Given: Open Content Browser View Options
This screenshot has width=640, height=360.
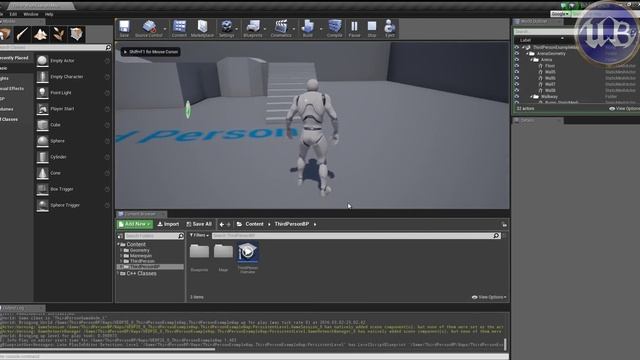Looking at the screenshot, I should tap(489, 297).
